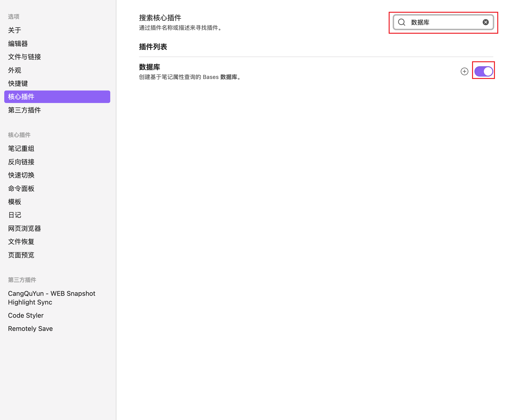Open CangQuYun WEB Snapshot Highlight Sync settings
The height and width of the screenshot is (420, 514).
coord(52,298)
